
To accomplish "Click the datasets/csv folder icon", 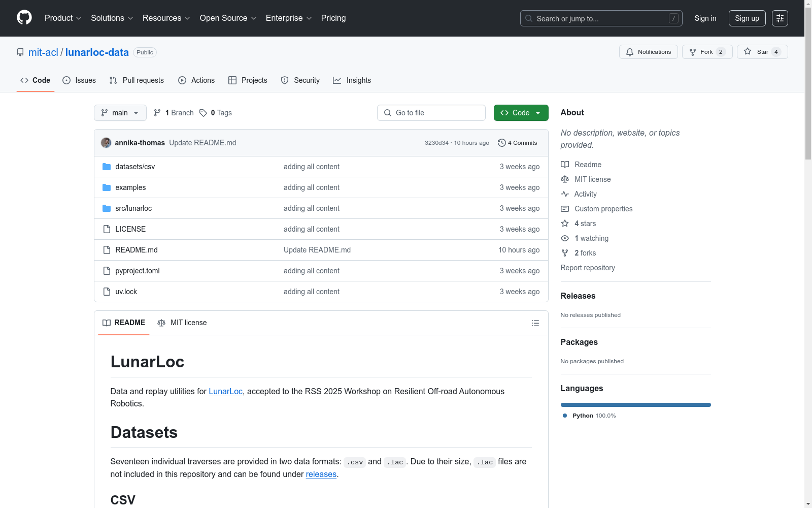I will (x=107, y=167).
